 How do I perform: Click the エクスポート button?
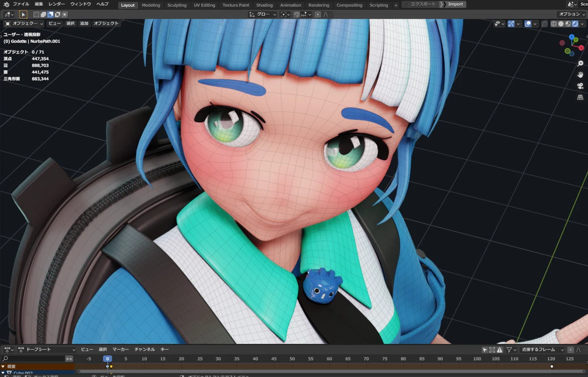tap(422, 4)
